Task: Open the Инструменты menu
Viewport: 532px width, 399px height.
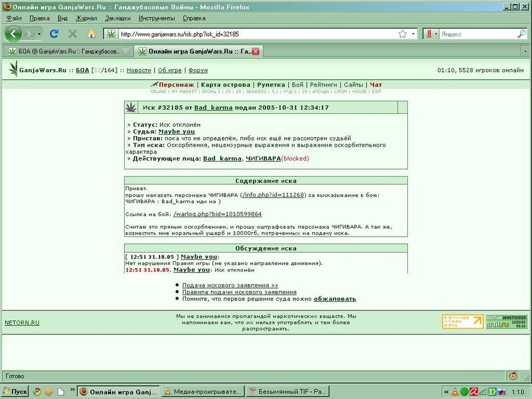Action: pyautogui.click(x=156, y=18)
